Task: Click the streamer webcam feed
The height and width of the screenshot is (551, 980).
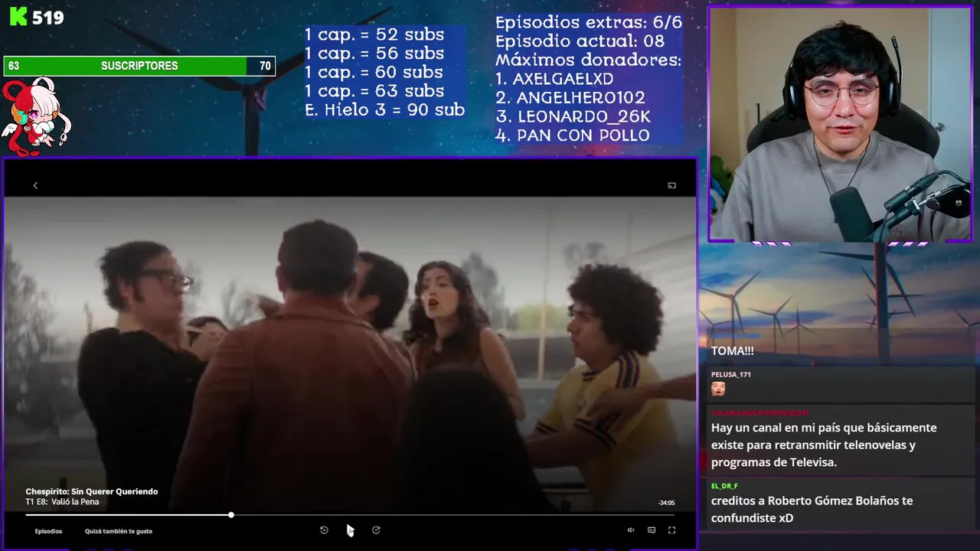Action: [840, 124]
